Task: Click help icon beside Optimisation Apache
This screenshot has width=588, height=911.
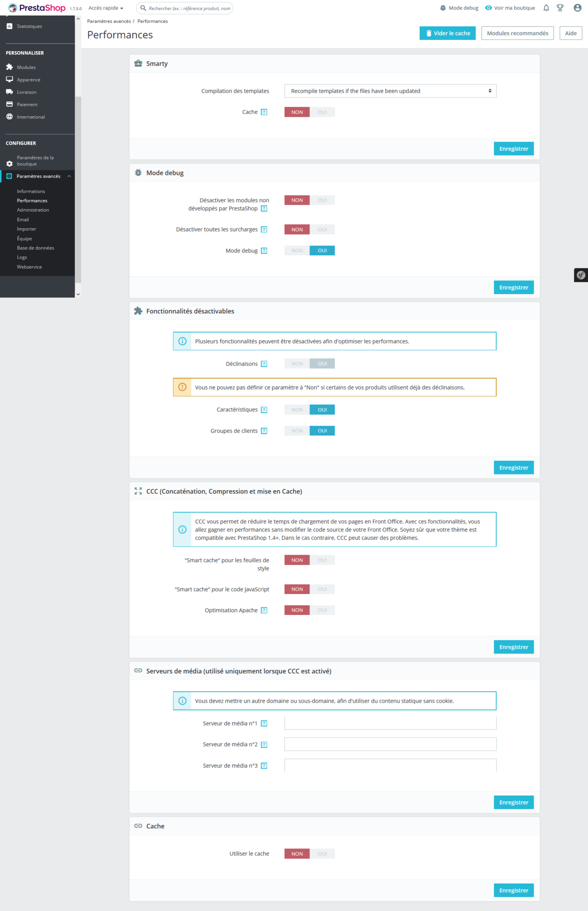Action: tap(264, 611)
